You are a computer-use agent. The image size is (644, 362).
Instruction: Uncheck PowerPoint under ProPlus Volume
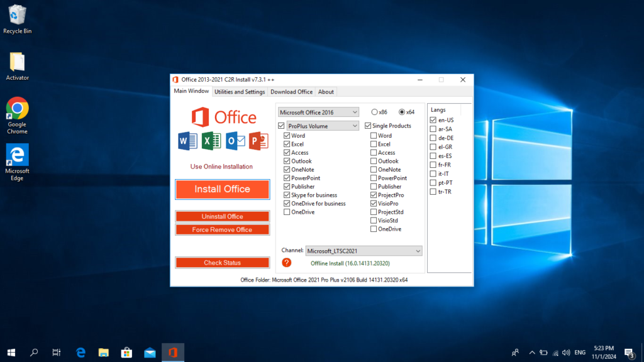pos(287,178)
